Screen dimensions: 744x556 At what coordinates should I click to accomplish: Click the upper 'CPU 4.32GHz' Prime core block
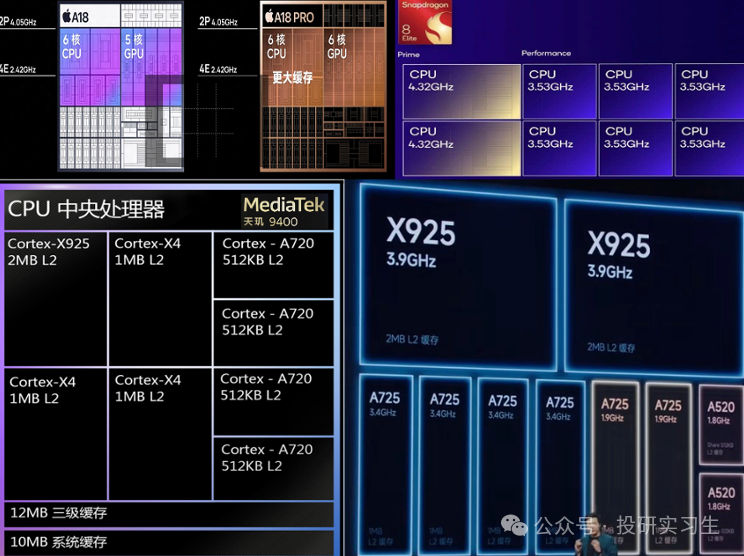click(x=462, y=92)
